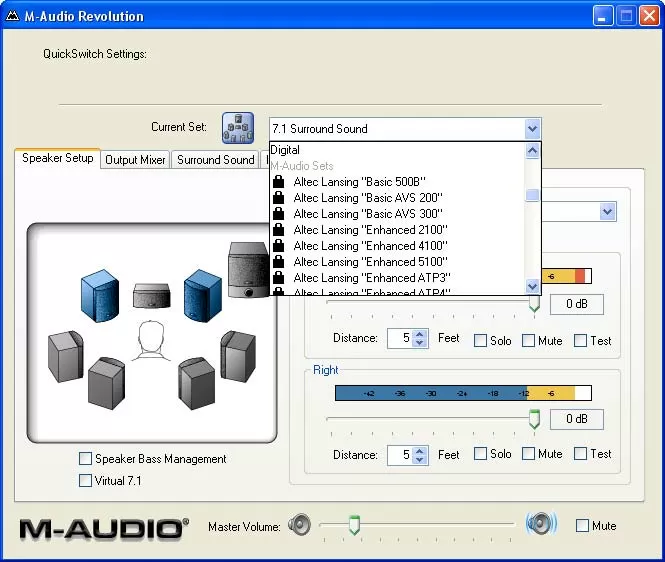Enable the Virtual 7.1 checkbox
This screenshot has height=562, width=665.
[85, 481]
